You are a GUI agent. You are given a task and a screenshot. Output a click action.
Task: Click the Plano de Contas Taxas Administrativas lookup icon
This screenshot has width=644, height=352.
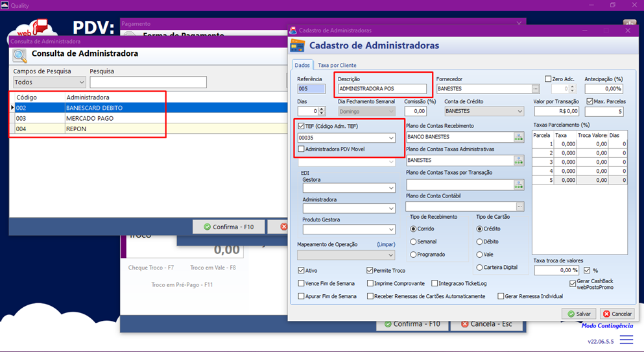(x=519, y=160)
